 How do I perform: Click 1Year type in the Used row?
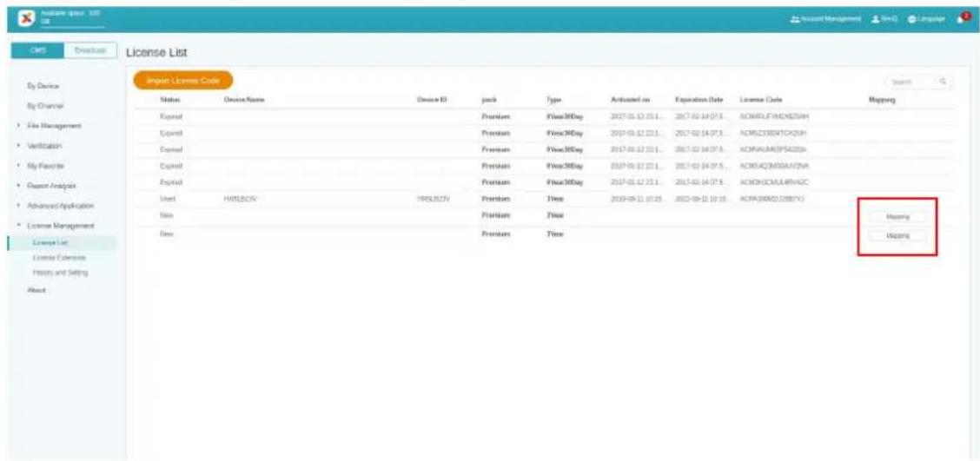[x=555, y=199]
